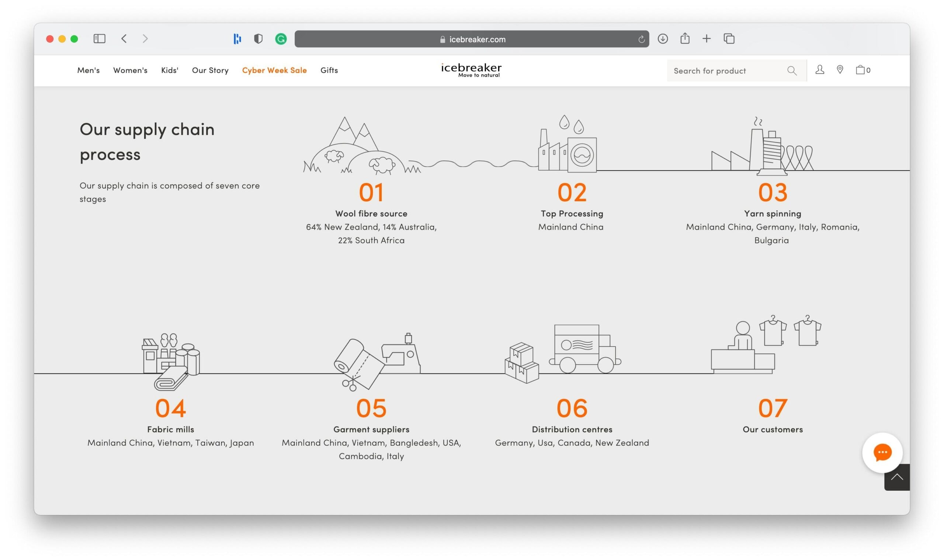The height and width of the screenshot is (560, 944).
Task: Click the browser back navigation arrow
Action: coord(123,39)
